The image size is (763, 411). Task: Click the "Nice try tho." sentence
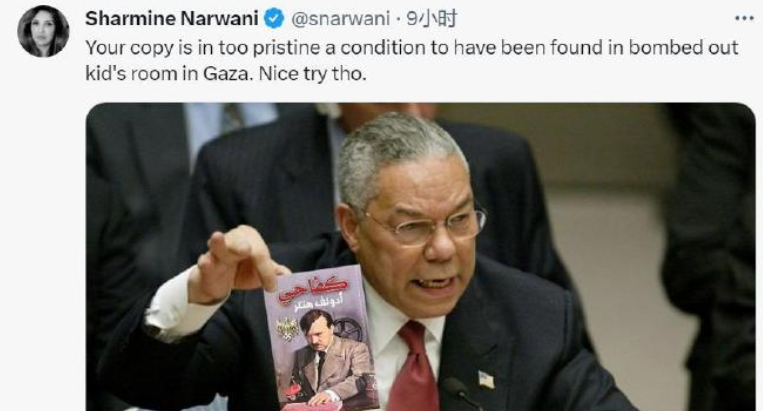[x=312, y=74]
